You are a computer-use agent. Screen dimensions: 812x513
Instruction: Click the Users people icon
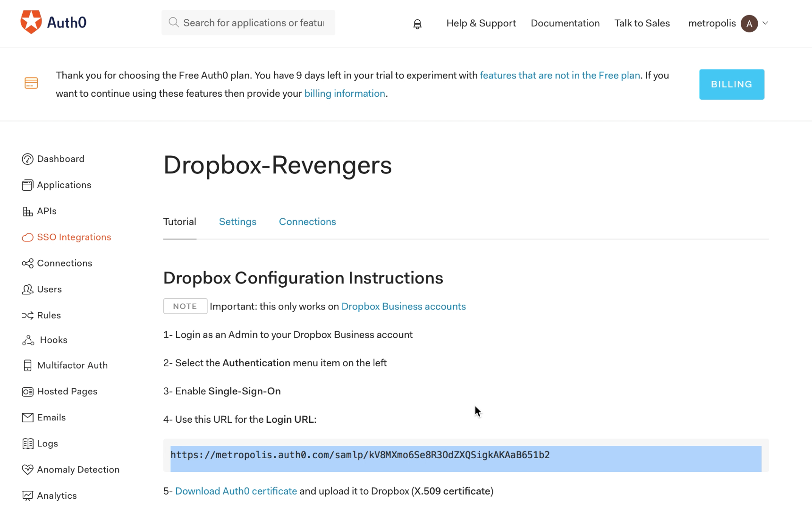coord(27,289)
